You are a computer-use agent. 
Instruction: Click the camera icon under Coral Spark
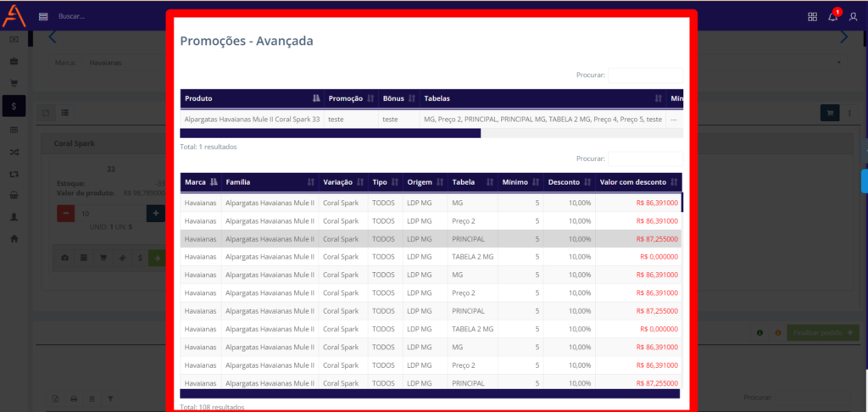pyautogui.click(x=65, y=258)
